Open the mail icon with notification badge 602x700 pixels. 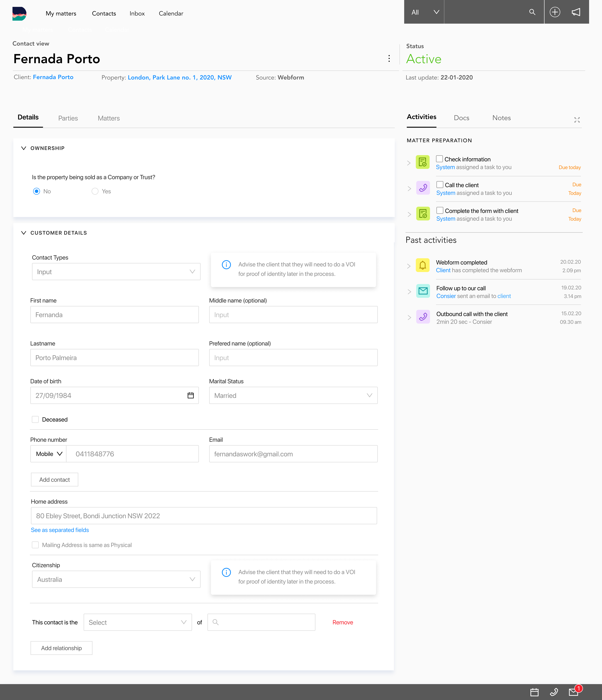pos(574,692)
